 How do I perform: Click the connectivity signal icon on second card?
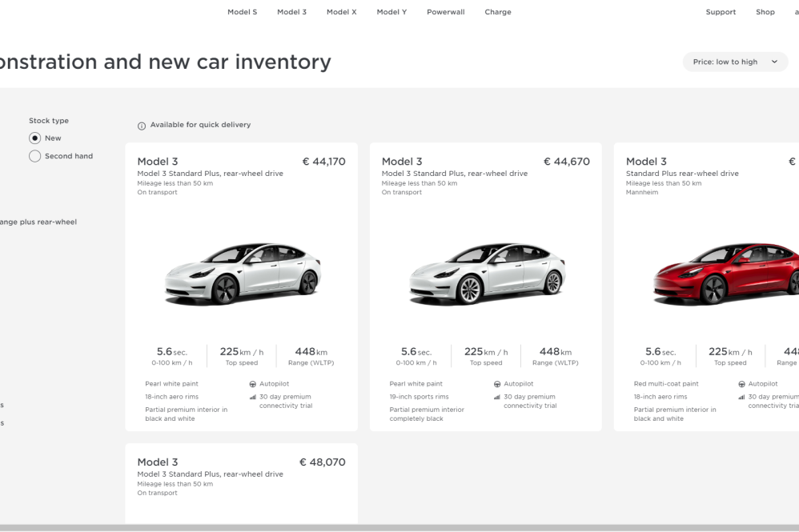click(x=497, y=397)
